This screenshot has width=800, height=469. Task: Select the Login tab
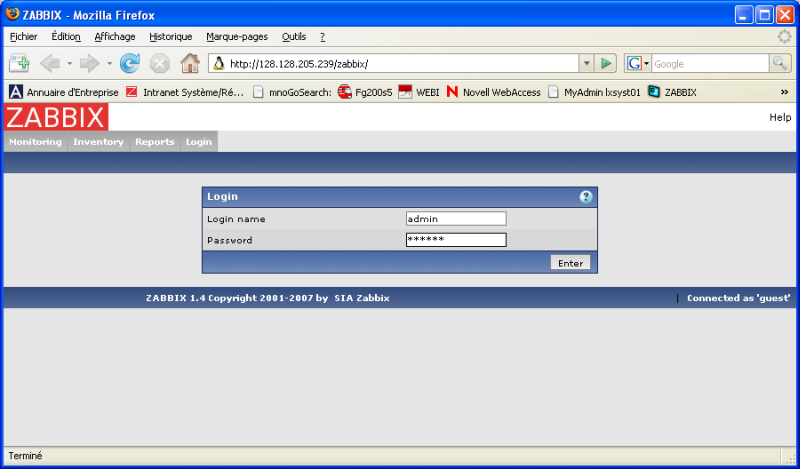199,142
